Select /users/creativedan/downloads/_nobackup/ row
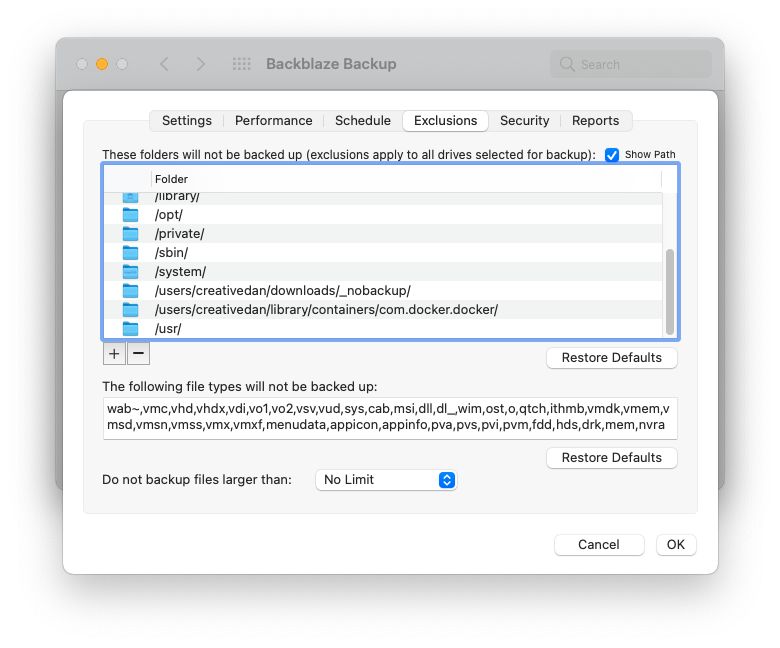Screen dimensions: 780x648 383,290
